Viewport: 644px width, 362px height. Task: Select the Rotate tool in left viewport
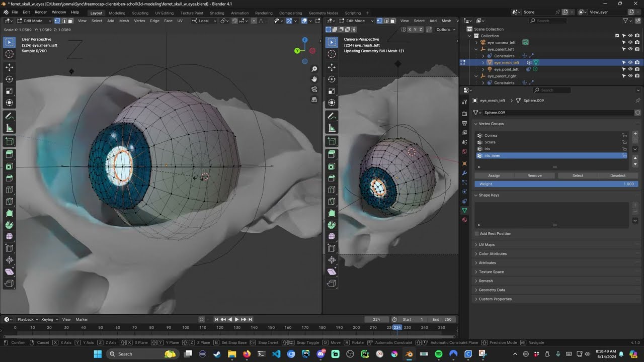[10, 79]
